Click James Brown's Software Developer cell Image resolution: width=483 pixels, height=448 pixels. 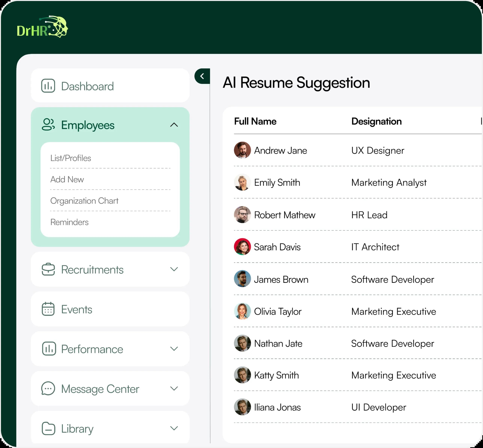pyautogui.click(x=392, y=280)
